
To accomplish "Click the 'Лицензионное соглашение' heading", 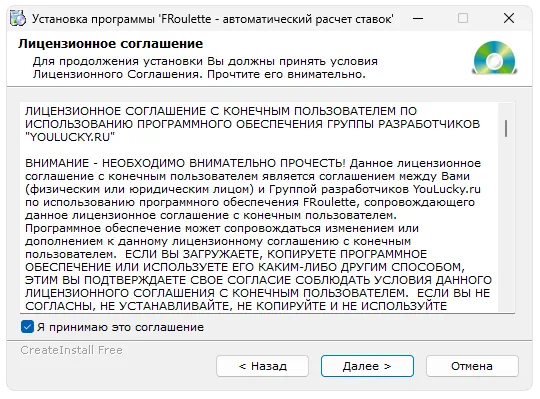I will (111, 44).
